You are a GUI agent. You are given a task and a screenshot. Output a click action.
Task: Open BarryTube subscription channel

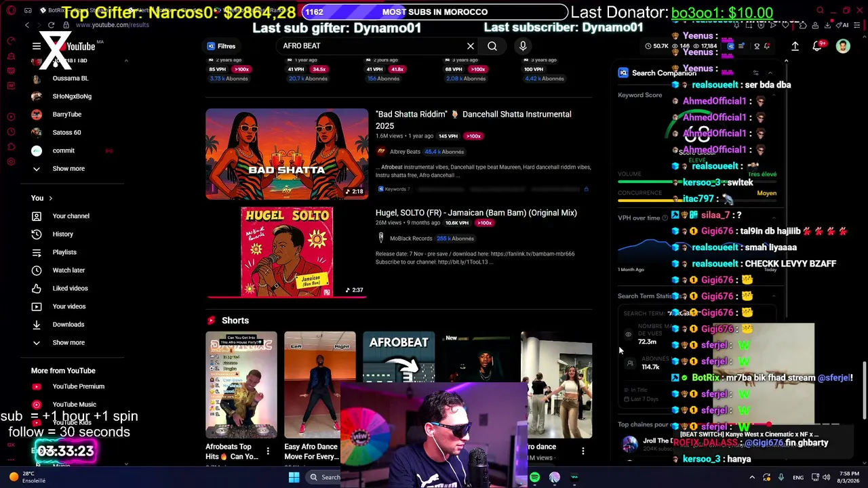pos(67,115)
